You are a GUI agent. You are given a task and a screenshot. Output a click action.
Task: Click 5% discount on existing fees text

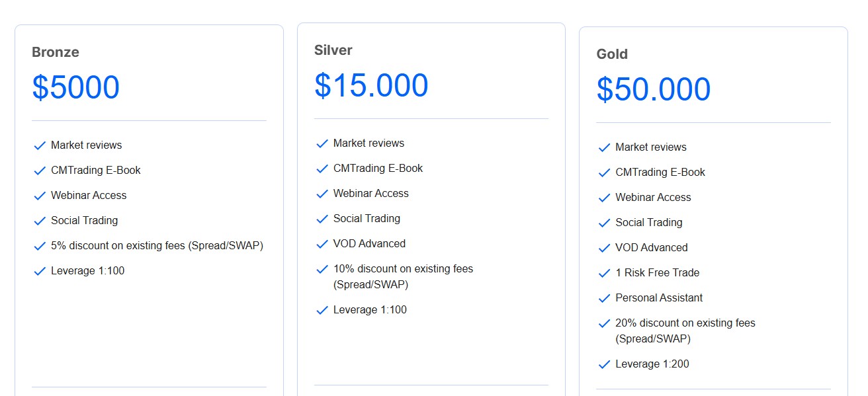point(157,245)
